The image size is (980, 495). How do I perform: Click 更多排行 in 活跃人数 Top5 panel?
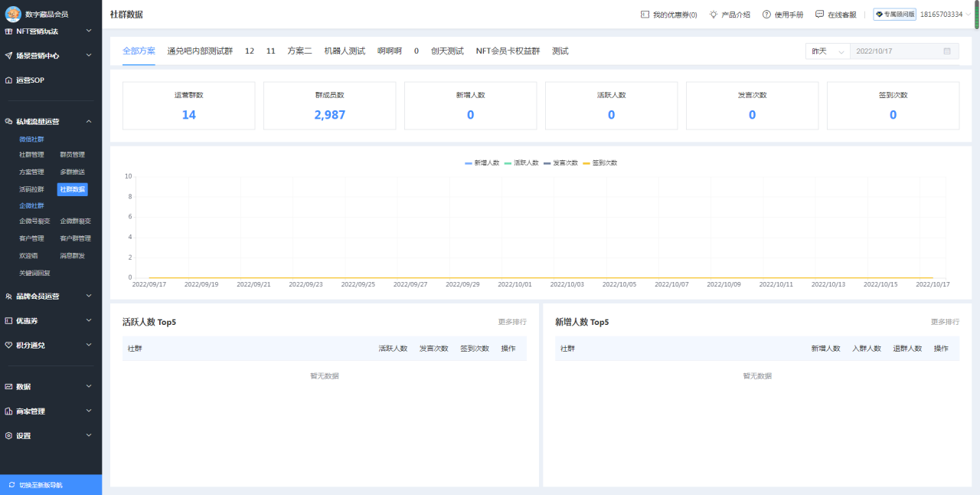[x=511, y=322]
